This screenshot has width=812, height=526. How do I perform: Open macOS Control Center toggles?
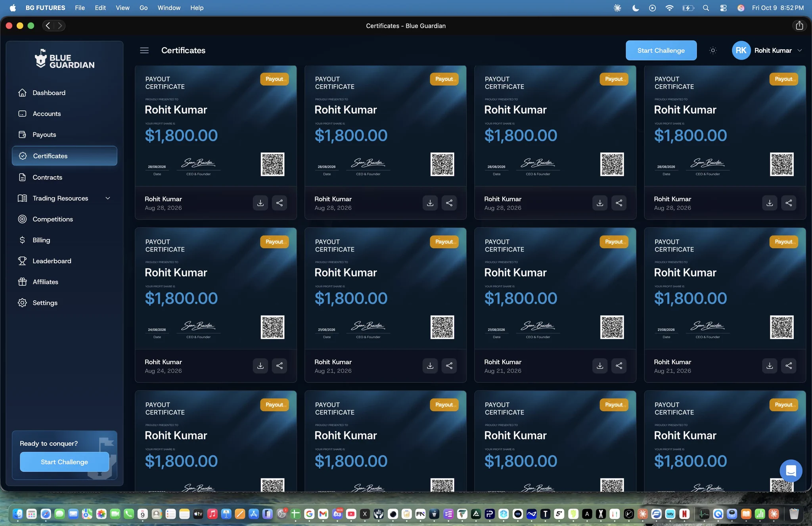(x=723, y=8)
